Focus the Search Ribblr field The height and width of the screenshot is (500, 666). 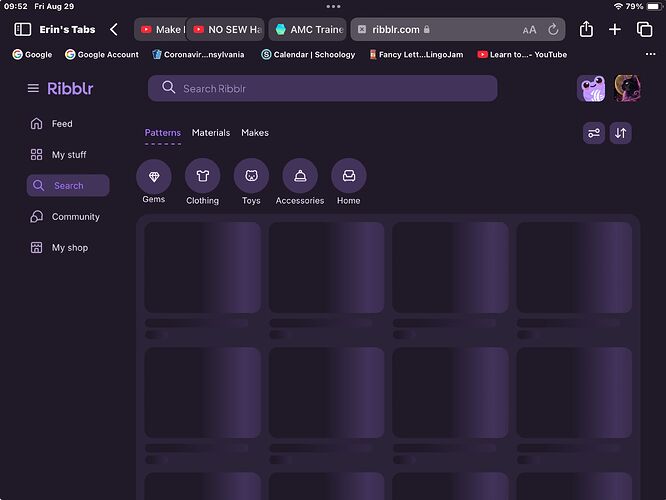pos(322,88)
